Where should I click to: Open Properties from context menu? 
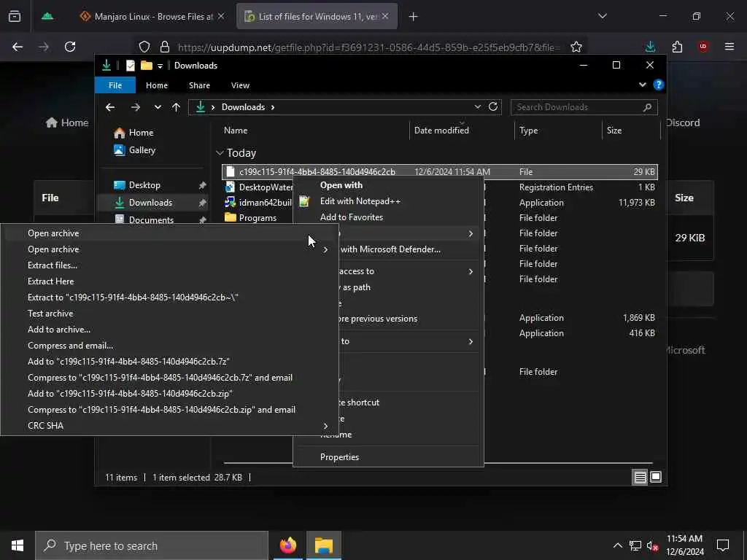click(x=340, y=457)
